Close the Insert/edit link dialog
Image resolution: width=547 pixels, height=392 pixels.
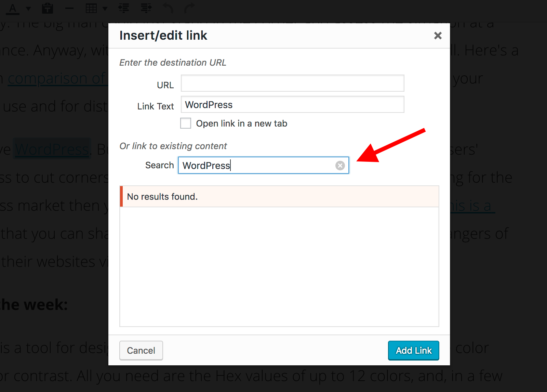(438, 36)
